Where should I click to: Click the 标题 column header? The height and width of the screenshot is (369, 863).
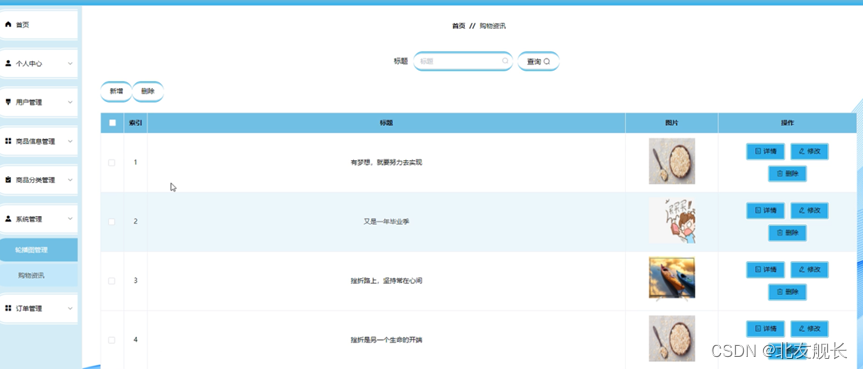point(386,123)
